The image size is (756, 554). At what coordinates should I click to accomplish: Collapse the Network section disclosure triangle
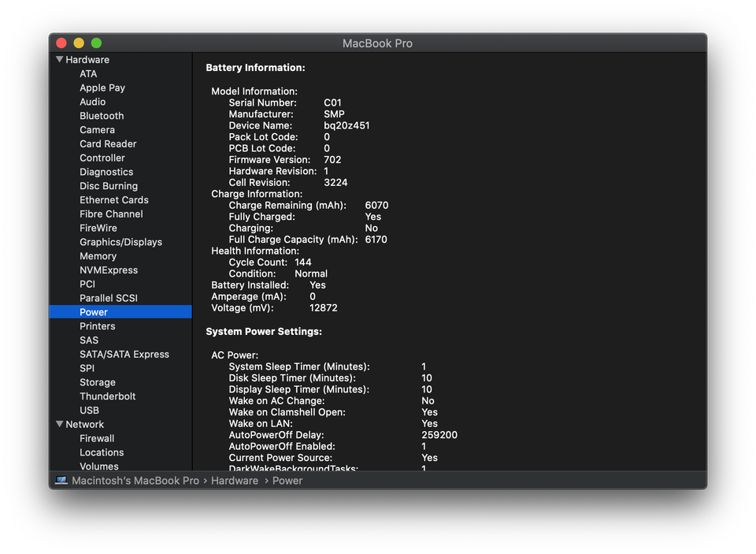pos(59,424)
